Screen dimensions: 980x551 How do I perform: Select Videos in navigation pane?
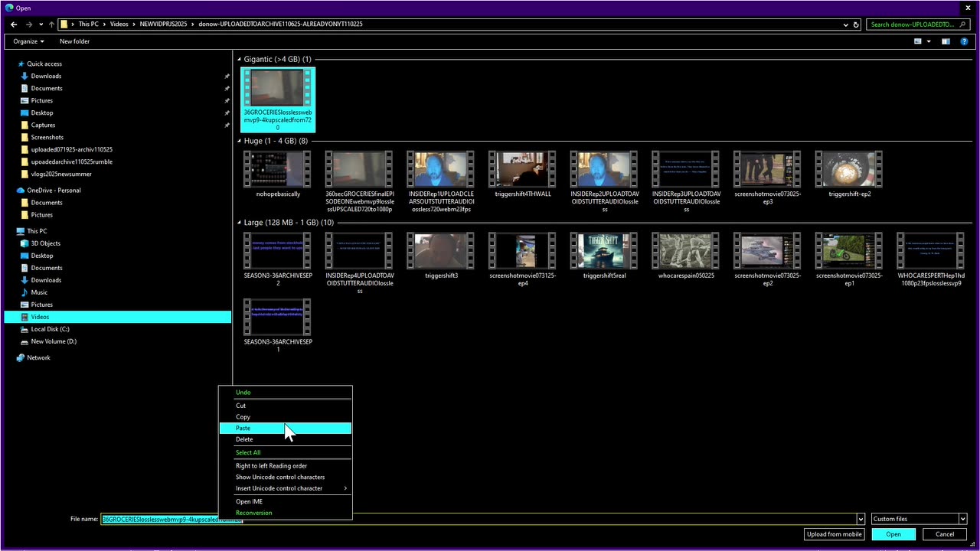[117, 317]
